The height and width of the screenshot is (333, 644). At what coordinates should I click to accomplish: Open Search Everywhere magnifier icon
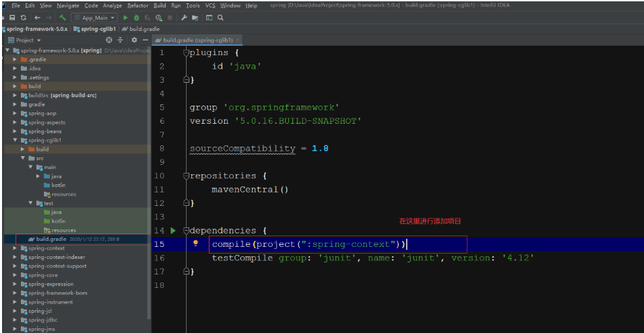click(220, 17)
